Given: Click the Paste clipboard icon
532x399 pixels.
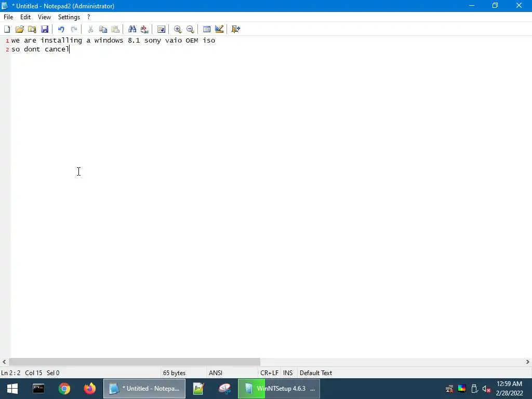Looking at the screenshot, I should point(115,29).
